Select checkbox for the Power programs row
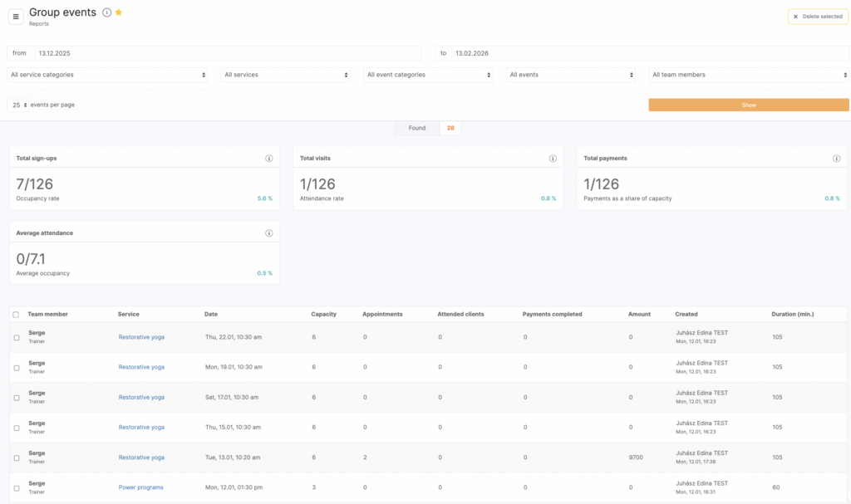 [16, 487]
